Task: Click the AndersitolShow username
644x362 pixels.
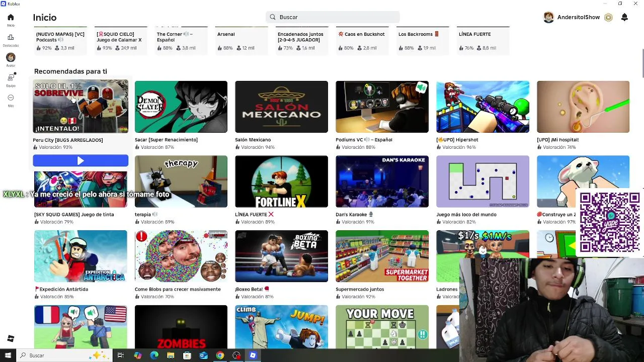Action: click(x=579, y=17)
